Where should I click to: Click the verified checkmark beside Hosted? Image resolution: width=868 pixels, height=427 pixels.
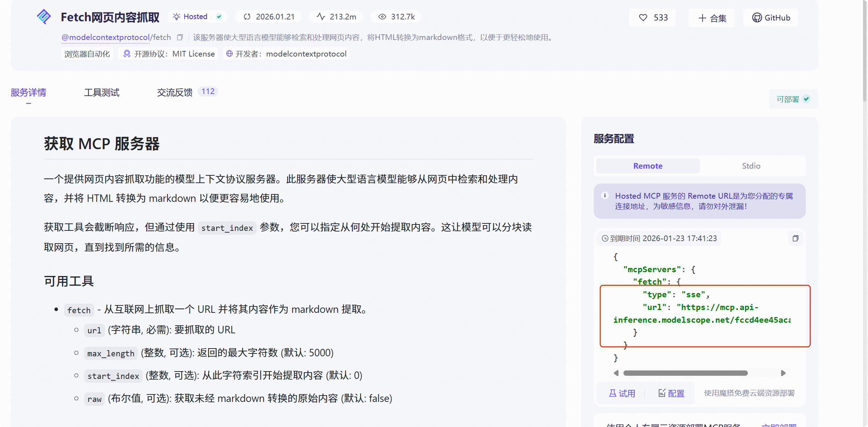(x=219, y=17)
